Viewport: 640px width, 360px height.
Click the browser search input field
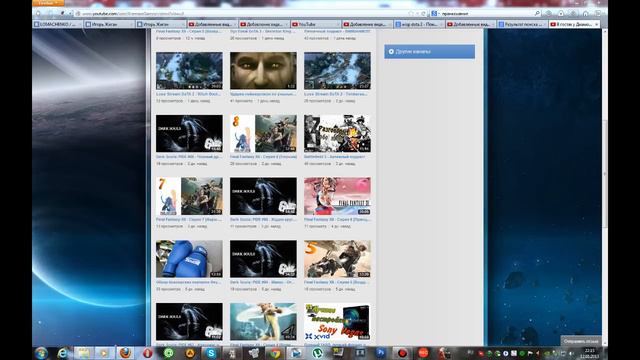click(486, 13)
